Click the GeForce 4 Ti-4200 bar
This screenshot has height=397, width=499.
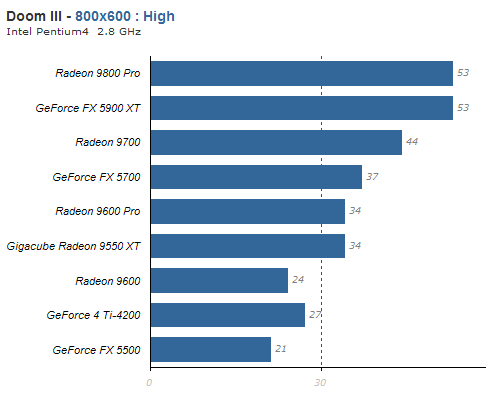pyautogui.click(x=228, y=315)
